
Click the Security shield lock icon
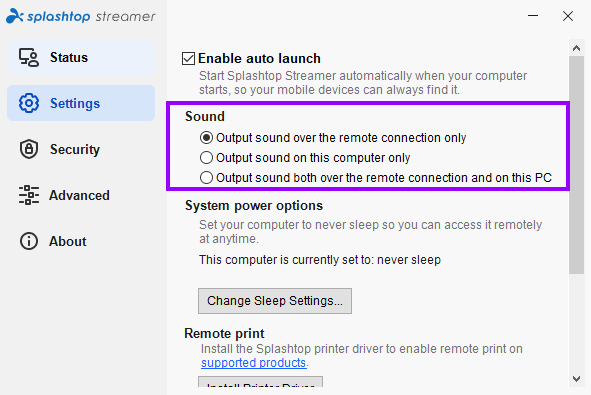click(x=29, y=149)
